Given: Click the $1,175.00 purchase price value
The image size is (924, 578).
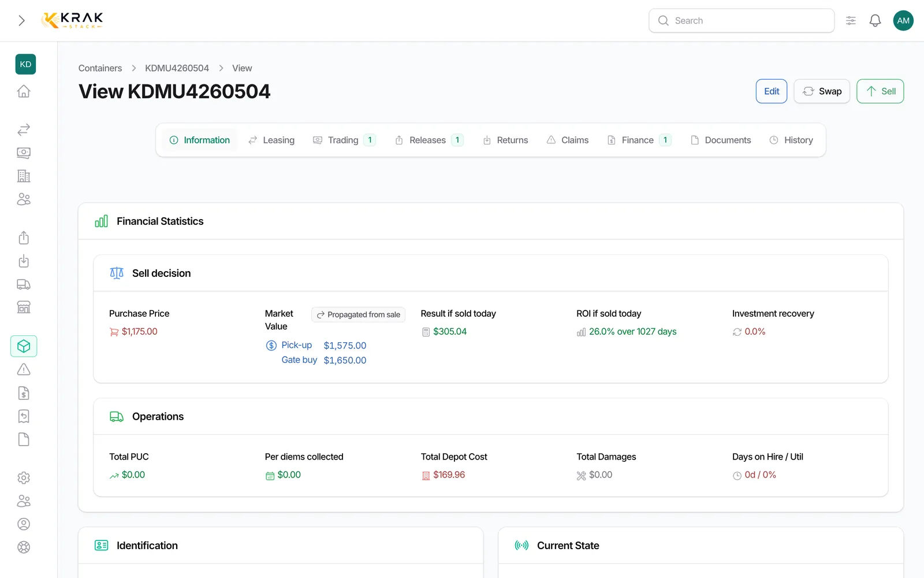Looking at the screenshot, I should click(139, 332).
